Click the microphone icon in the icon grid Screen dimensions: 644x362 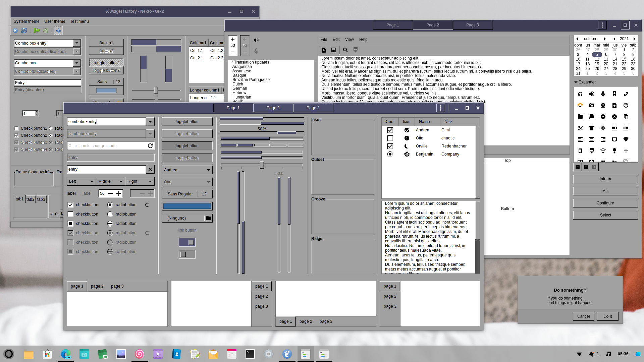(603, 94)
